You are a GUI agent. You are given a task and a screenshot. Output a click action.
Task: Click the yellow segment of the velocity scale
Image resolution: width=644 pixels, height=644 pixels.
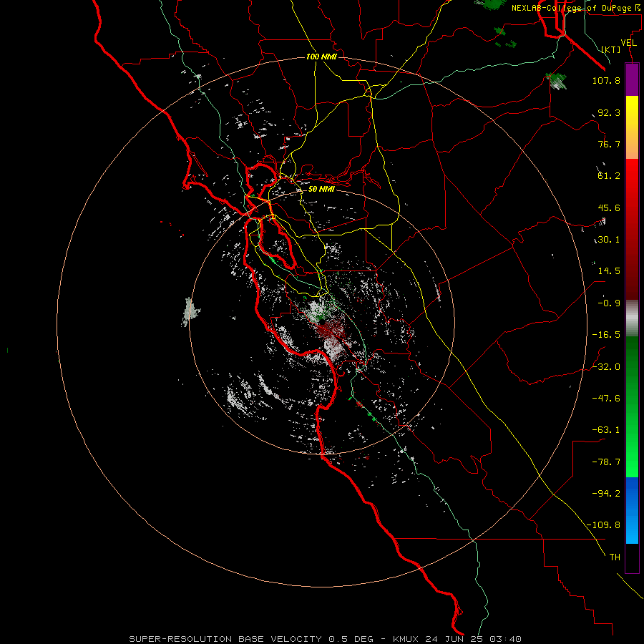(632, 127)
